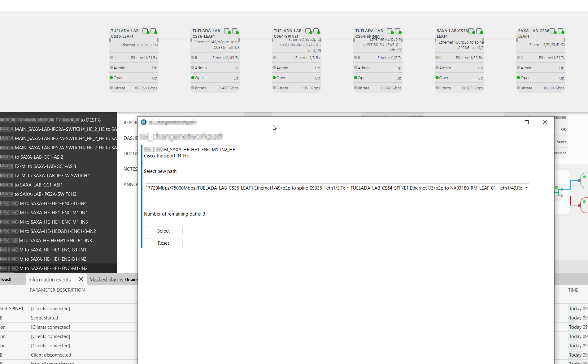Click the dialog's application logo icon
The width and height of the screenshot is (588, 364).
coord(144,122)
